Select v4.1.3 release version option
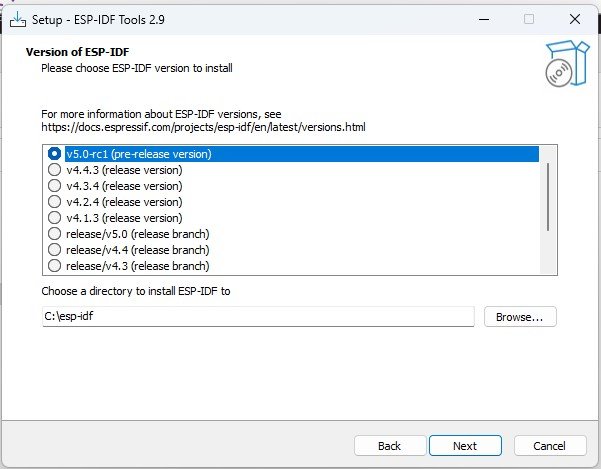This screenshot has height=469, width=601. click(54, 218)
